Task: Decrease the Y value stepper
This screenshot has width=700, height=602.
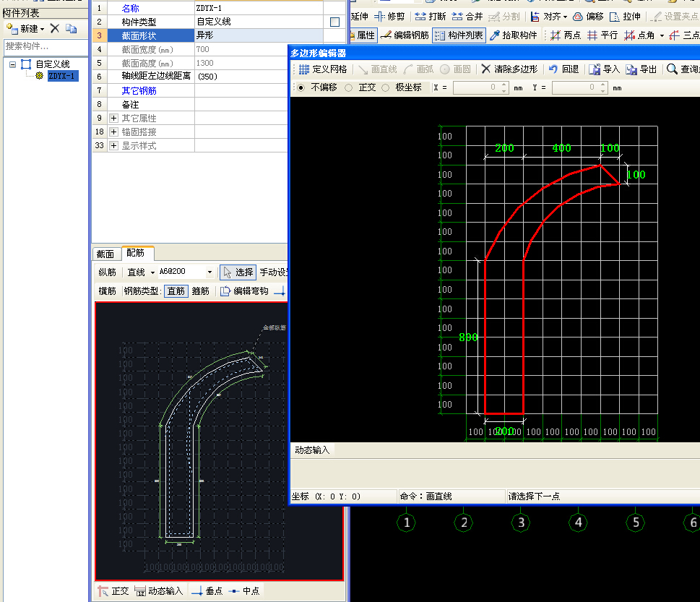Action: pos(603,90)
